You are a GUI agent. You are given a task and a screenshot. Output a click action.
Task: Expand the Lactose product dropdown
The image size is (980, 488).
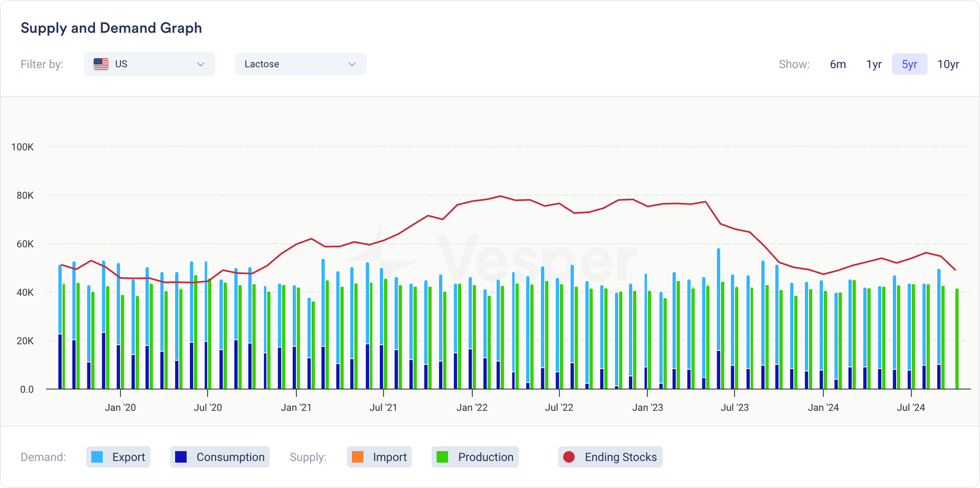tap(300, 64)
